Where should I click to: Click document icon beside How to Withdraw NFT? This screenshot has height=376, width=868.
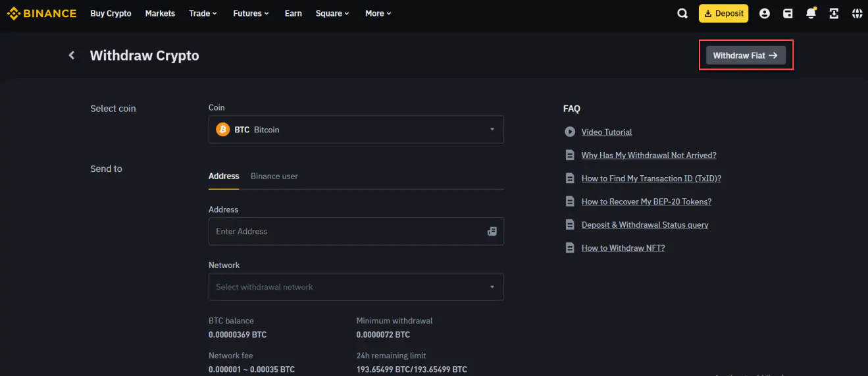pos(570,248)
